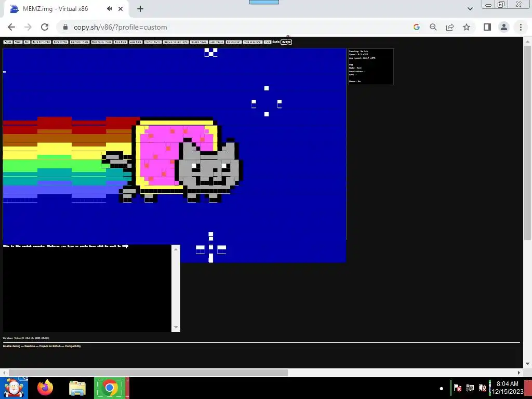The height and width of the screenshot is (399, 532).
Task: Click the Take screenshot button
Action: click(252, 42)
